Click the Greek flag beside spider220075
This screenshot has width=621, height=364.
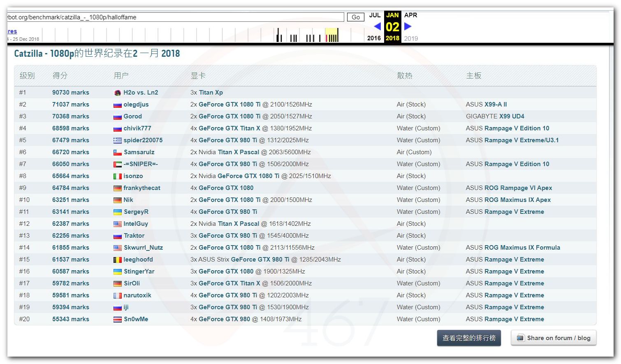[x=118, y=141]
